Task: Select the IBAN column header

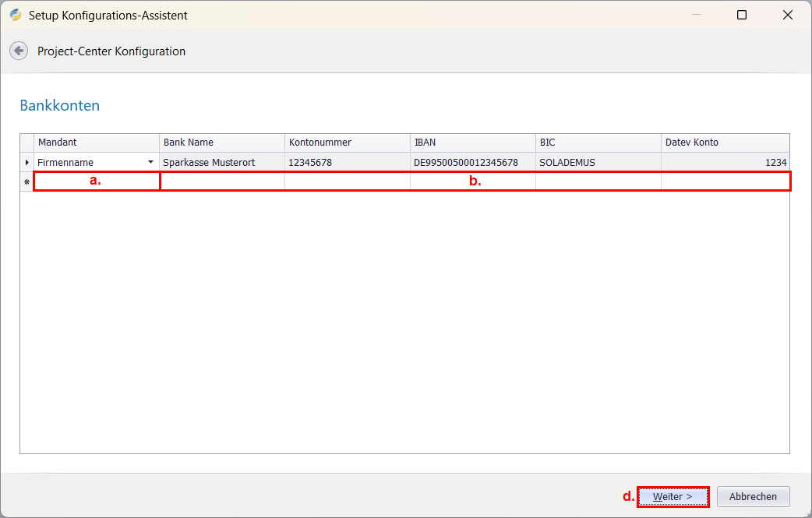Action: 472,143
